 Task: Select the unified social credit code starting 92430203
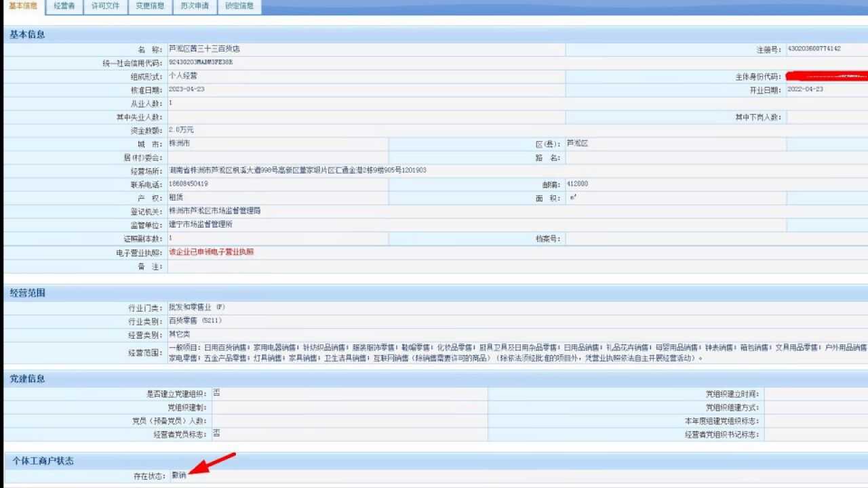point(201,62)
